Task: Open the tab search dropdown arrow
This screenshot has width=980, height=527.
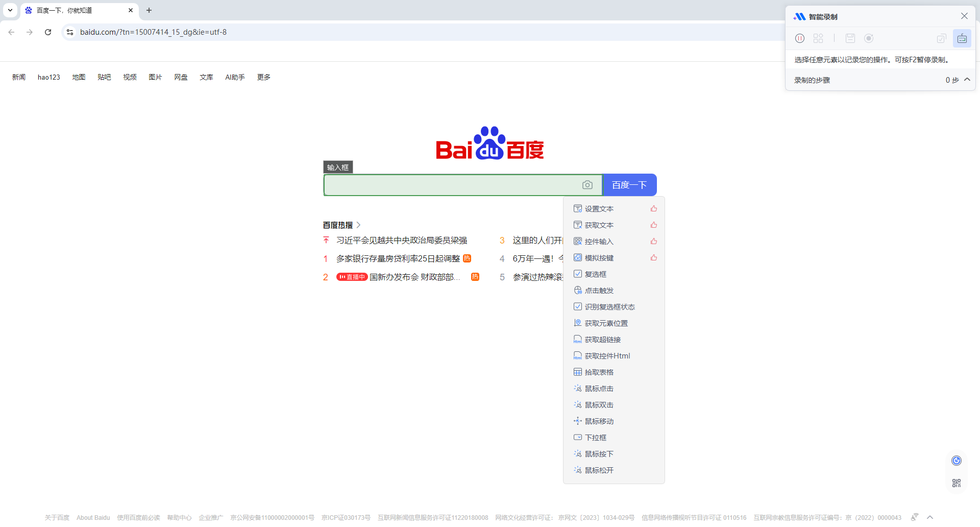Action: click(10, 10)
